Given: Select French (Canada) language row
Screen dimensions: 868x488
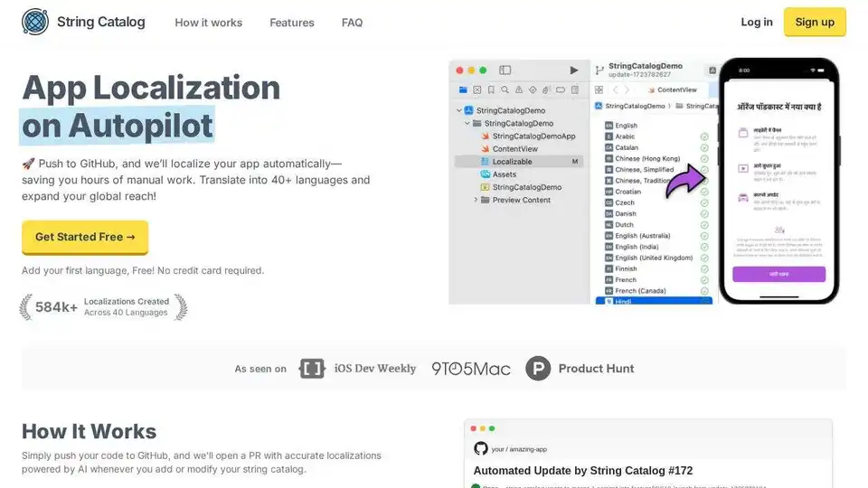Looking at the screenshot, I should tap(635, 291).
